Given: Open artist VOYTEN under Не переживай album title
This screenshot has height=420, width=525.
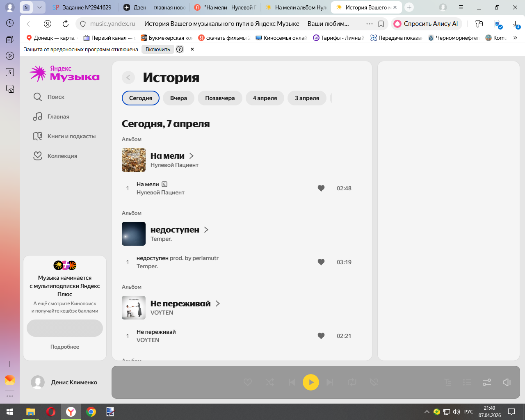Looking at the screenshot, I should [x=162, y=313].
